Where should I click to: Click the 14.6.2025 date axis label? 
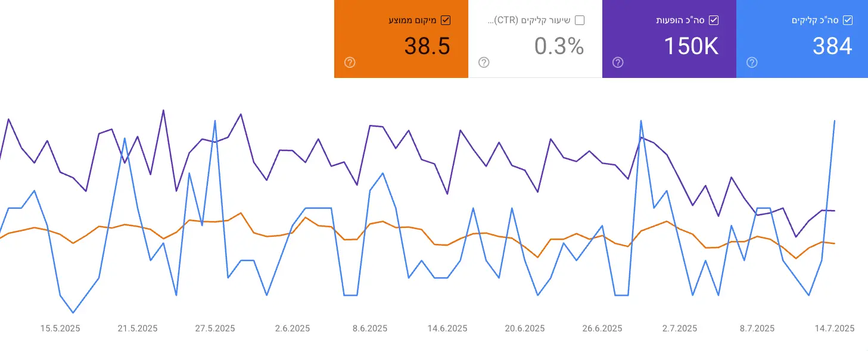pyautogui.click(x=447, y=328)
